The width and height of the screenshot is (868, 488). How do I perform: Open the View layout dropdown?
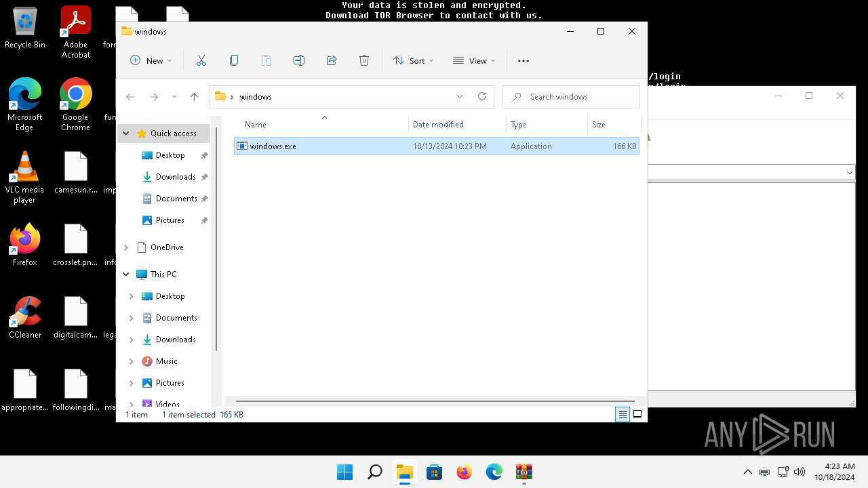pyautogui.click(x=474, y=60)
